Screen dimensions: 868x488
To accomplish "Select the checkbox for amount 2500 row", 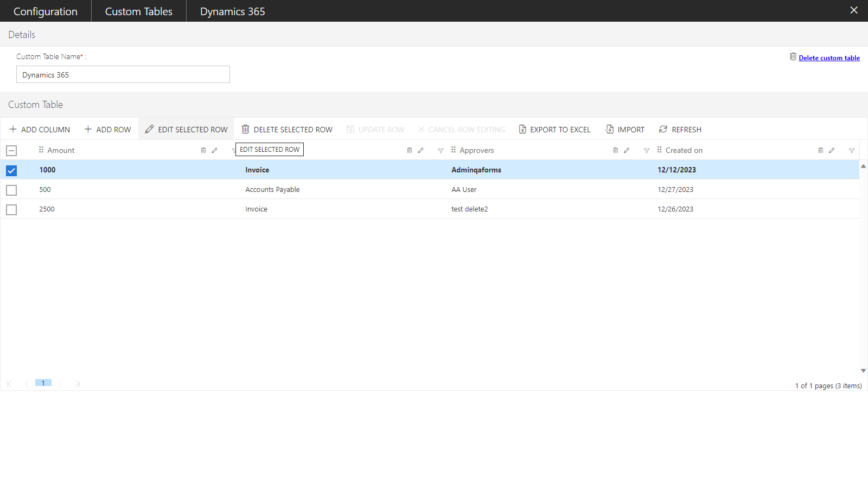I will pyautogui.click(x=11, y=209).
